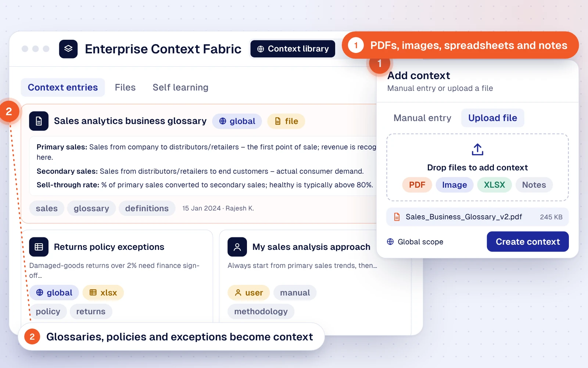The width and height of the screenshot is (588, 368).
Task: Select the definitions tag chip
Action: coord(147,209)
